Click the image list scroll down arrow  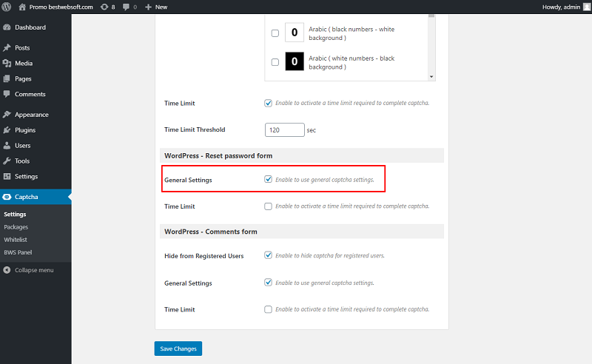(431, 77)
